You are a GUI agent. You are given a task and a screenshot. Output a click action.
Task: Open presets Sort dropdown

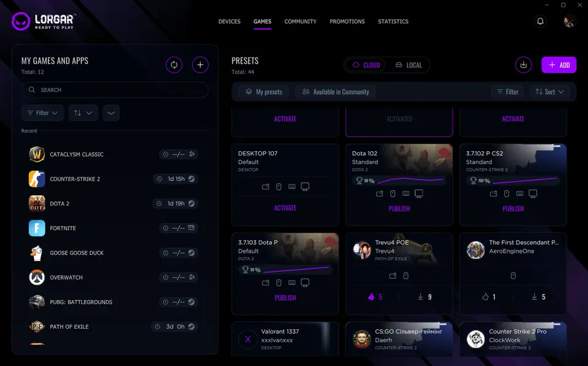point(549,92)
